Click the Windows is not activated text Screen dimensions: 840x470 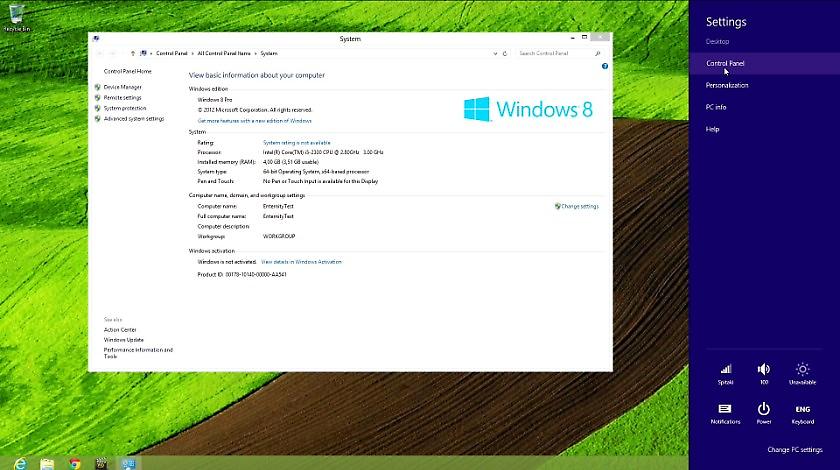click(227, 262)
